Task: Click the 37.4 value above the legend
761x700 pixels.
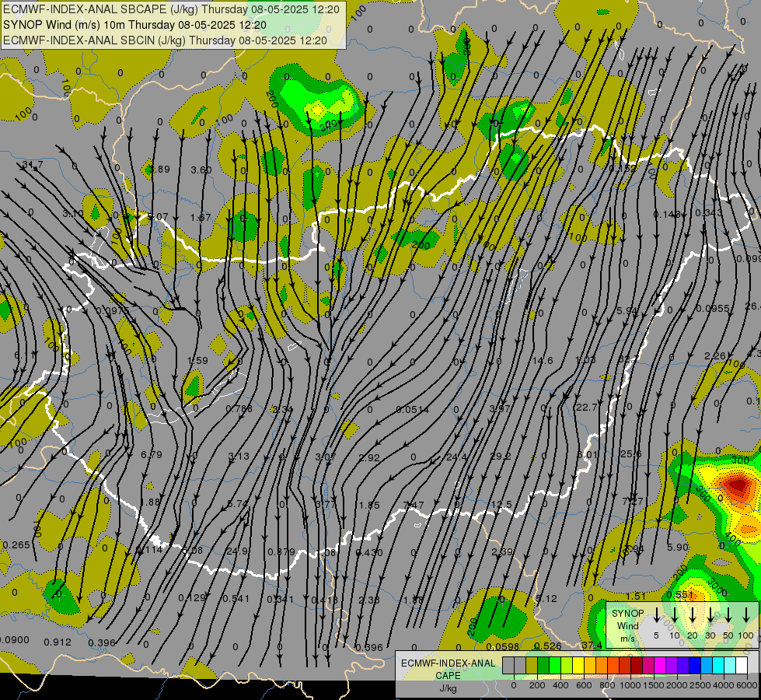Action: (592, 645)
